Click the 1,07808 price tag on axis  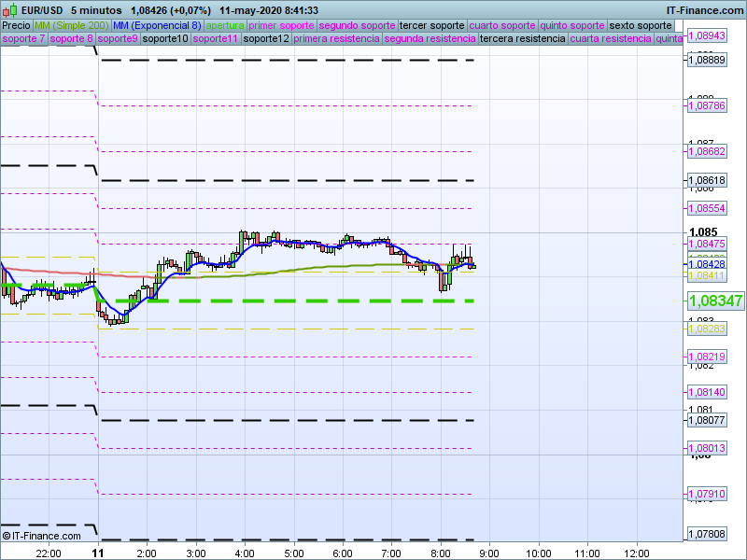click(x=706, y=535)
